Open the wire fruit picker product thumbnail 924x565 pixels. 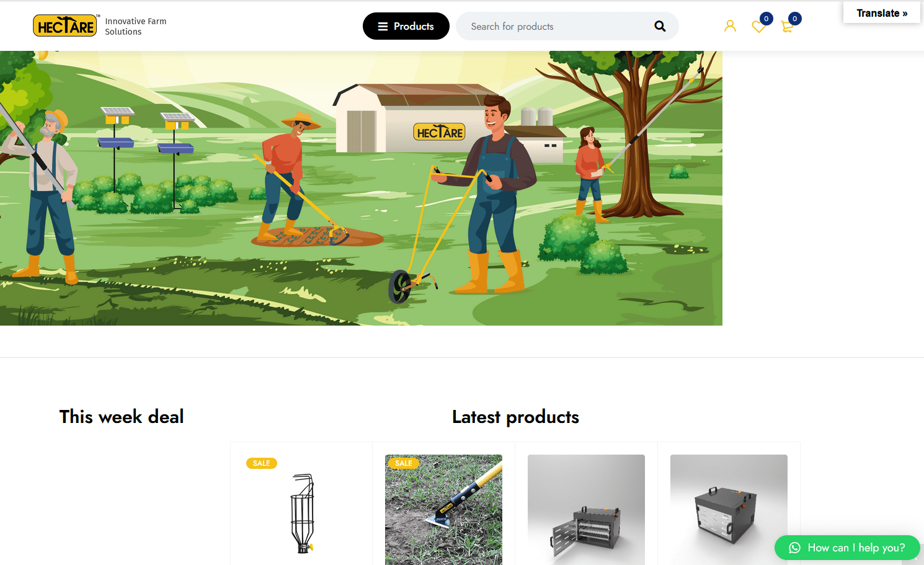click(x=301, y=510)
